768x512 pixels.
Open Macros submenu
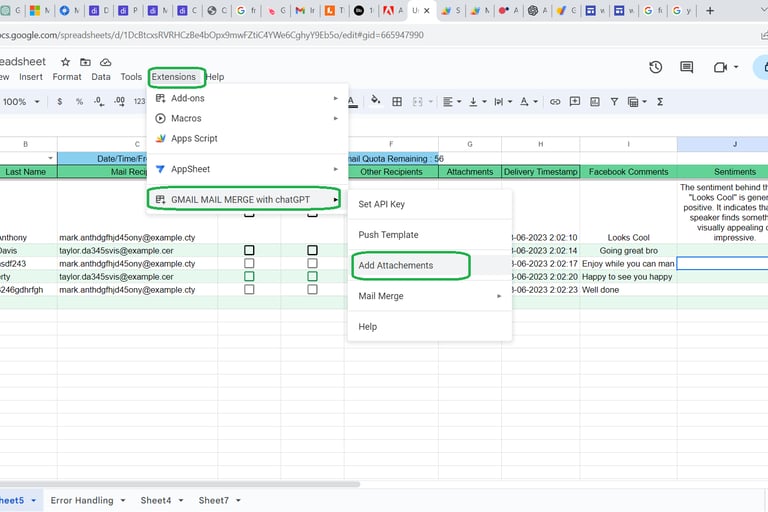click(x=247, y=119)
